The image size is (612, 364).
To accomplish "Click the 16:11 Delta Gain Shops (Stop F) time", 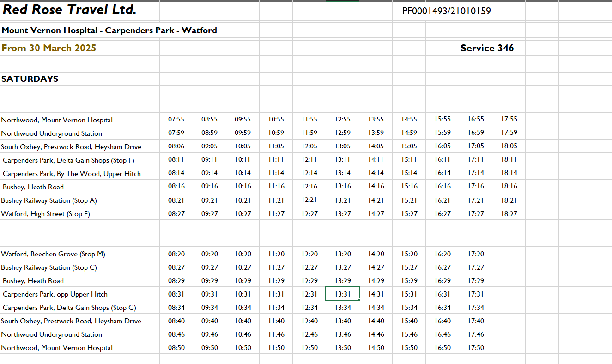I will (442, 159).
